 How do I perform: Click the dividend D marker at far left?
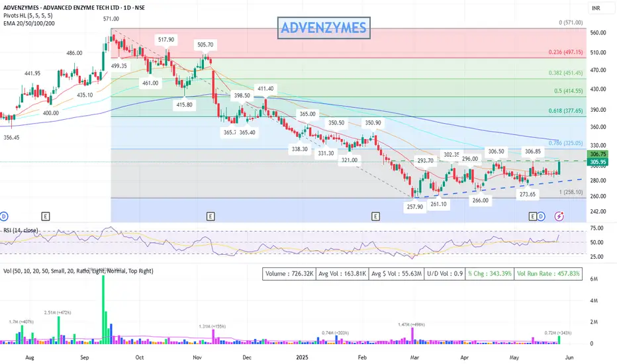point(3,216)
